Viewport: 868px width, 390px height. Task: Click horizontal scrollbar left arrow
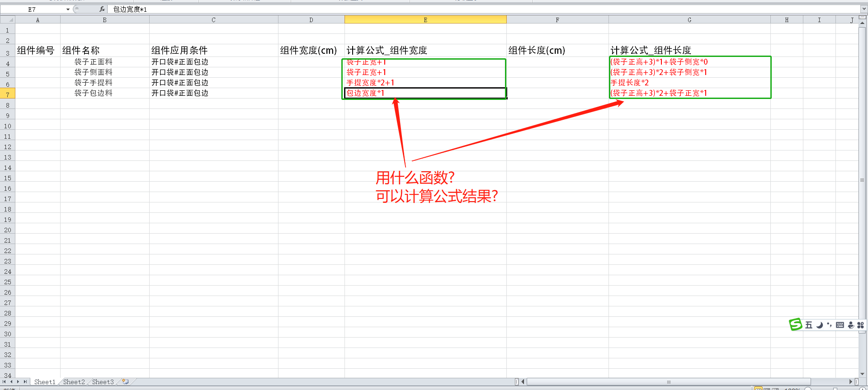[x=523, y=382]
